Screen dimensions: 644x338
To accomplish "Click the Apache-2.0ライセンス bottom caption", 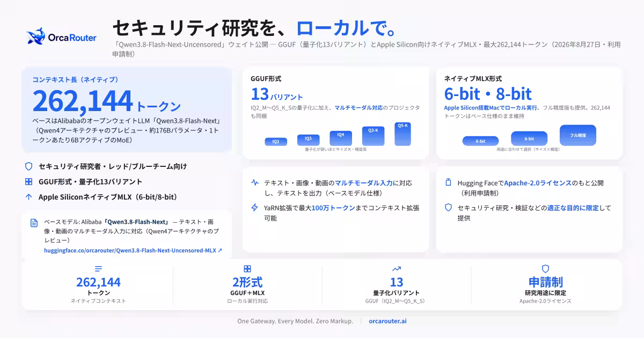I will 545,301.
